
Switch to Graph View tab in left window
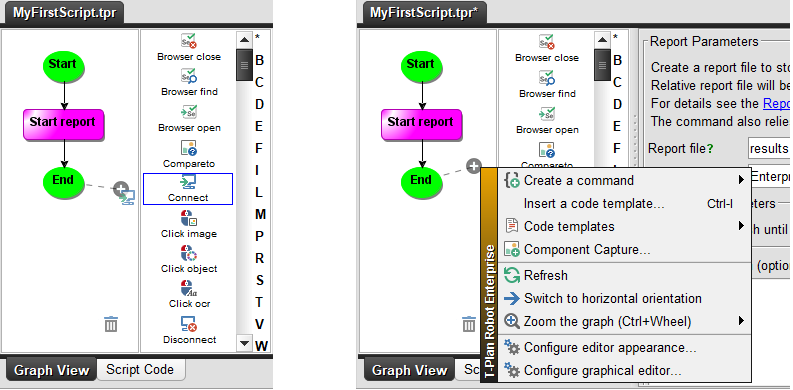51,370
